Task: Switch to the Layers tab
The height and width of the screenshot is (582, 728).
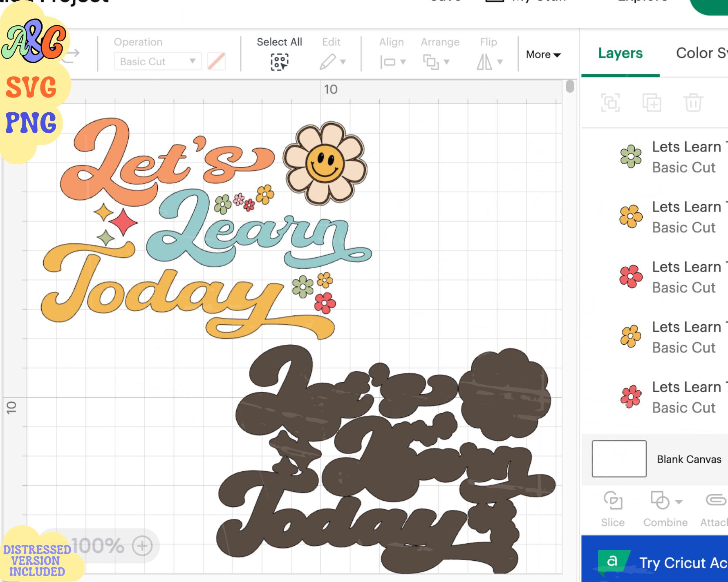Action: [x=620, y=53]
